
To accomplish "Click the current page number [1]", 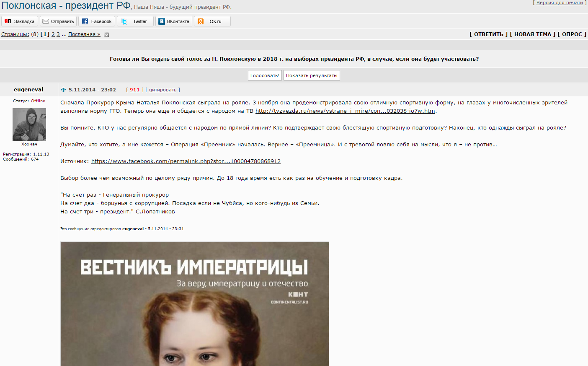I will click(x=45, y=34).
